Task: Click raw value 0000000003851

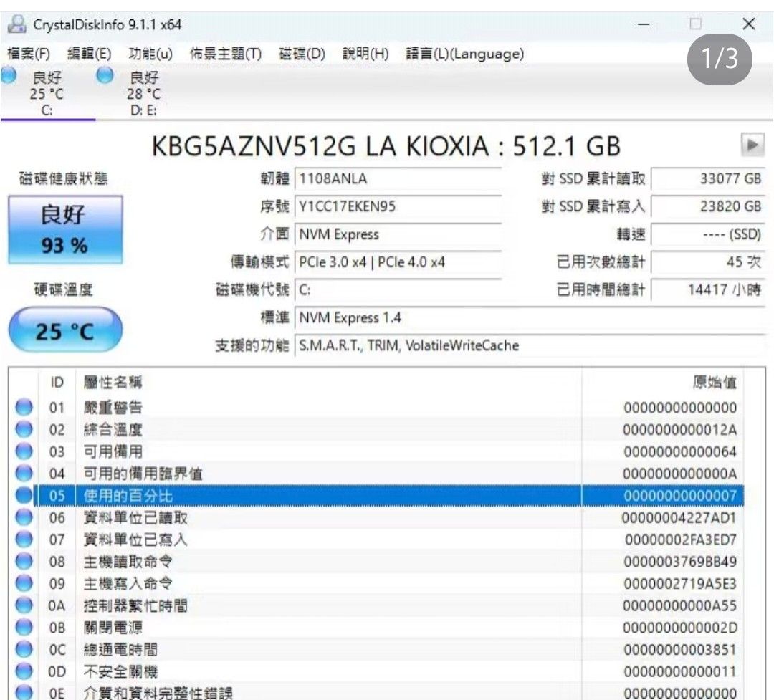Action: 680,650
